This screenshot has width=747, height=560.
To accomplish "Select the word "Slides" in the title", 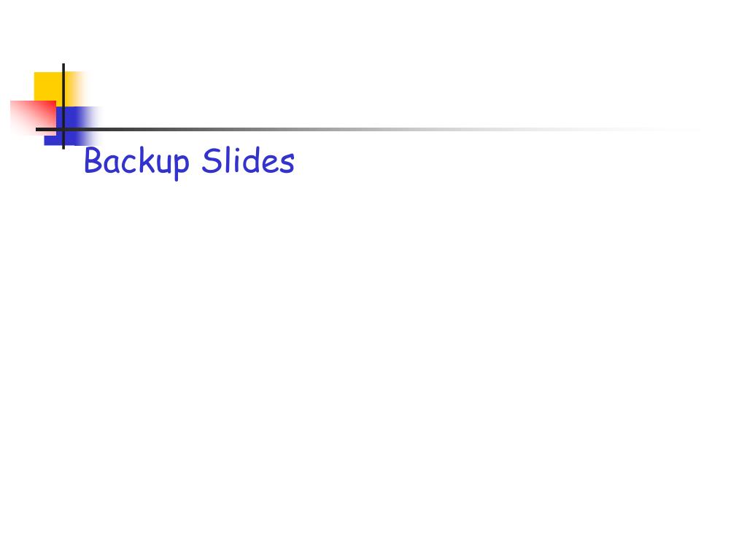I will pos(248,160).
